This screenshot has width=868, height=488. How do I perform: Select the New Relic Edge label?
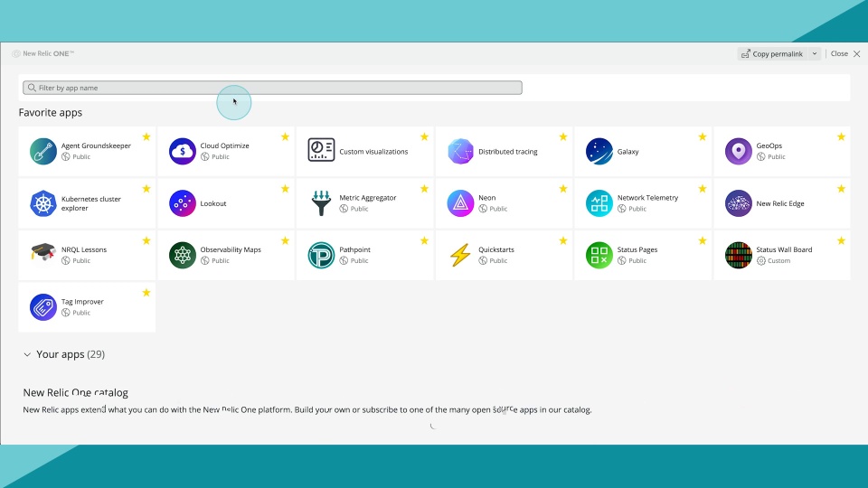780,203
